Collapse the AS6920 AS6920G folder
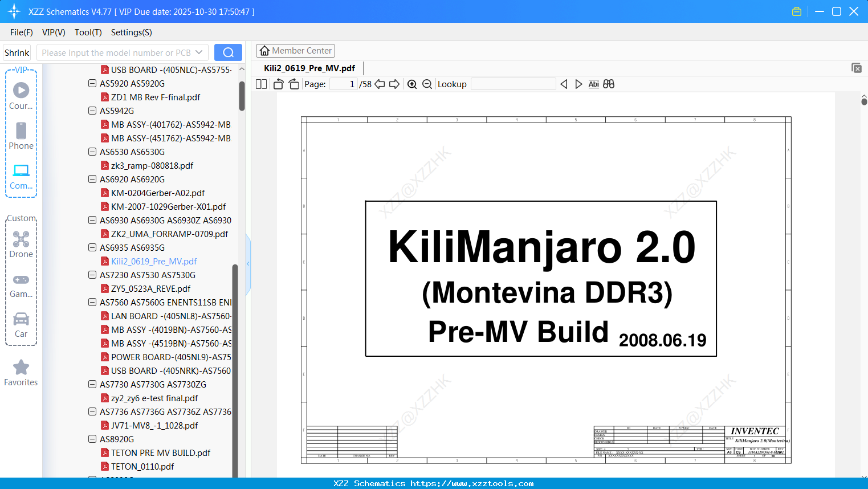 92,179
